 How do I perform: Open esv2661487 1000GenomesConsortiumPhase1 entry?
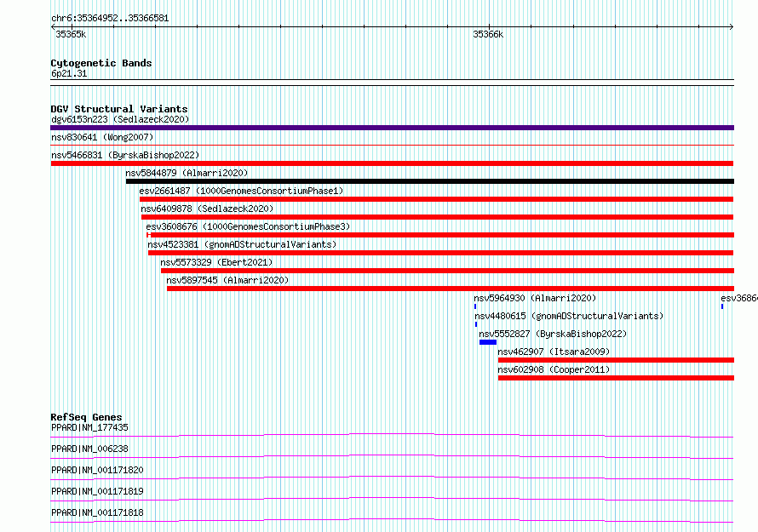pyautogui.click(x=241, y=191)
